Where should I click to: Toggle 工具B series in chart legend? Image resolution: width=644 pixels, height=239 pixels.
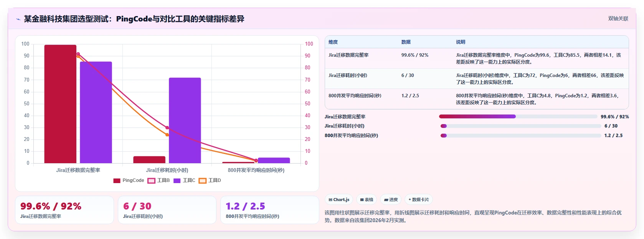pos(159,180)
